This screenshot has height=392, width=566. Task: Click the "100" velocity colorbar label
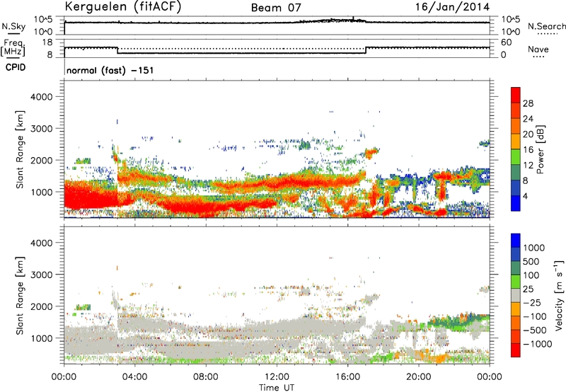tap(531, 275)
